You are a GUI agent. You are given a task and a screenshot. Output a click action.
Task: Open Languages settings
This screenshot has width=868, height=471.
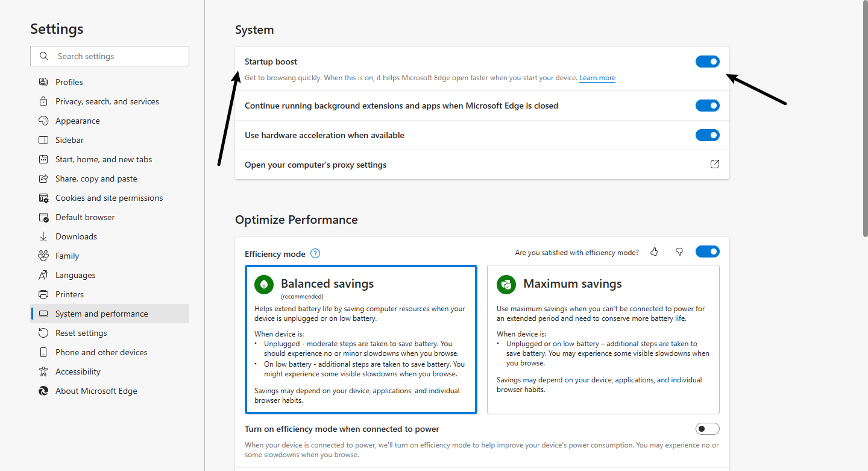click(x=110, y=275)
